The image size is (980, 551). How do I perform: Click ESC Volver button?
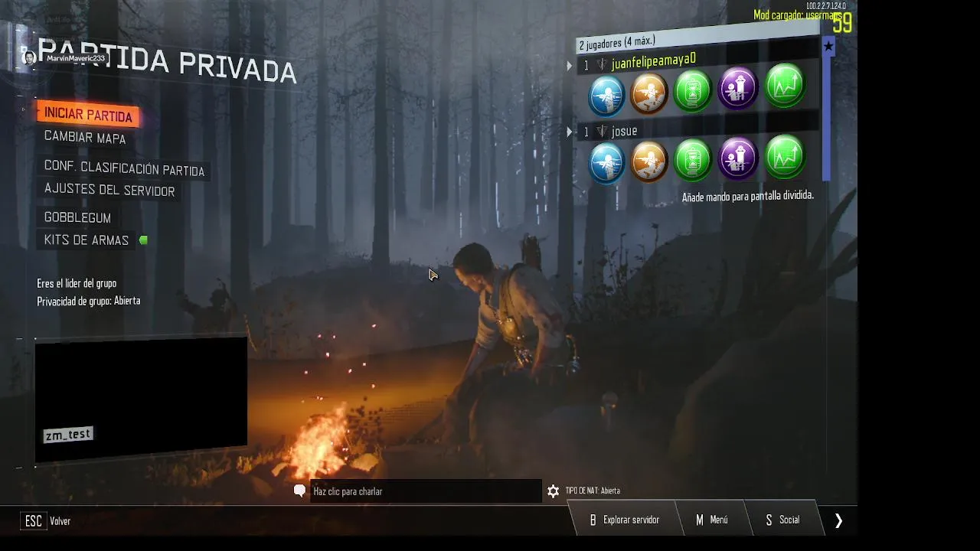[46, 521]
